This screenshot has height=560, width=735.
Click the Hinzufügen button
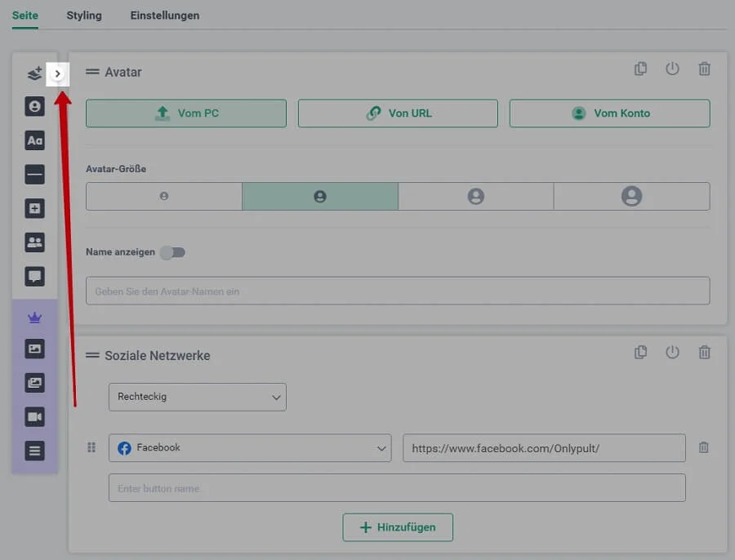coord(398,527)
